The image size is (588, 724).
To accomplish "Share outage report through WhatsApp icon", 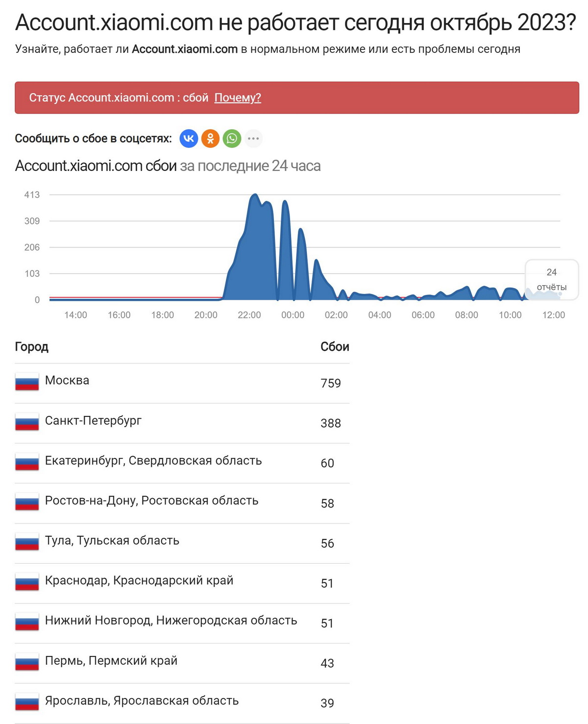I will 232,139.
